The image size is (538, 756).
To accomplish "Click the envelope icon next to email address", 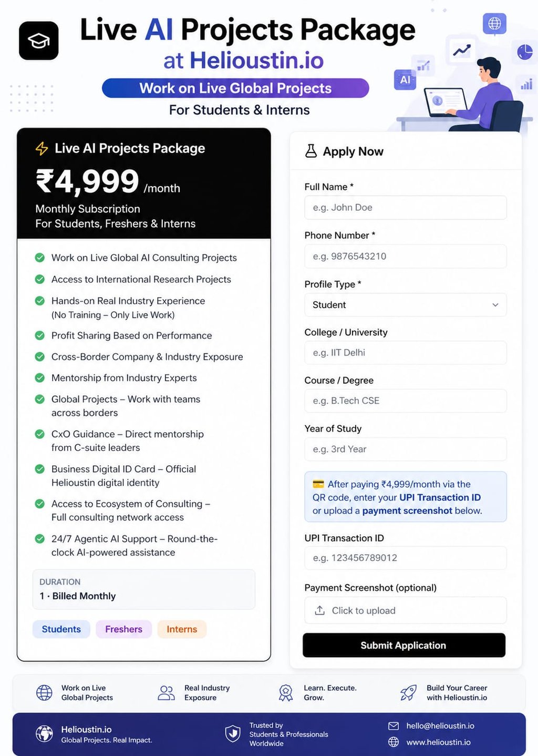I will click(x=394, y=726).
